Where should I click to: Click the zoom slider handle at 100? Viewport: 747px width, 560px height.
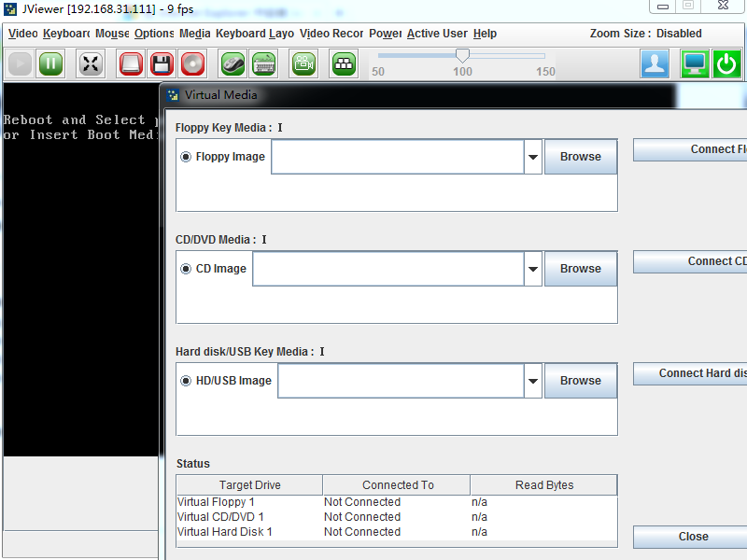click(462, 57)
